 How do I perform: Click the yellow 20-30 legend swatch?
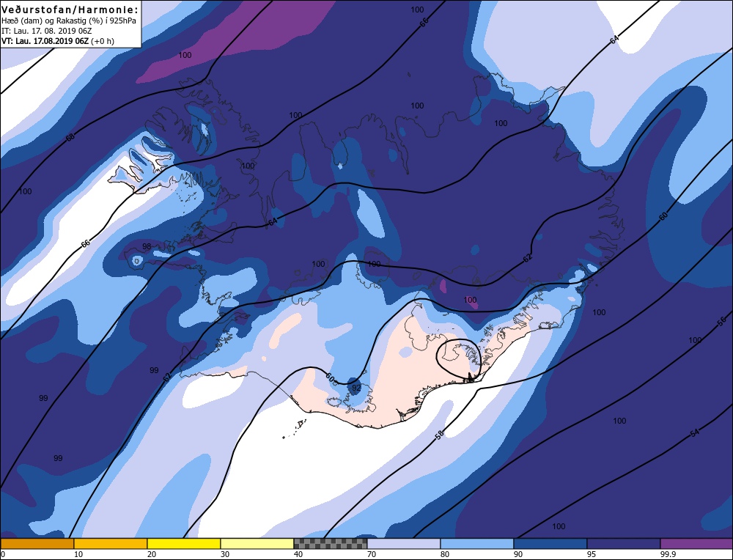[184, 543]
